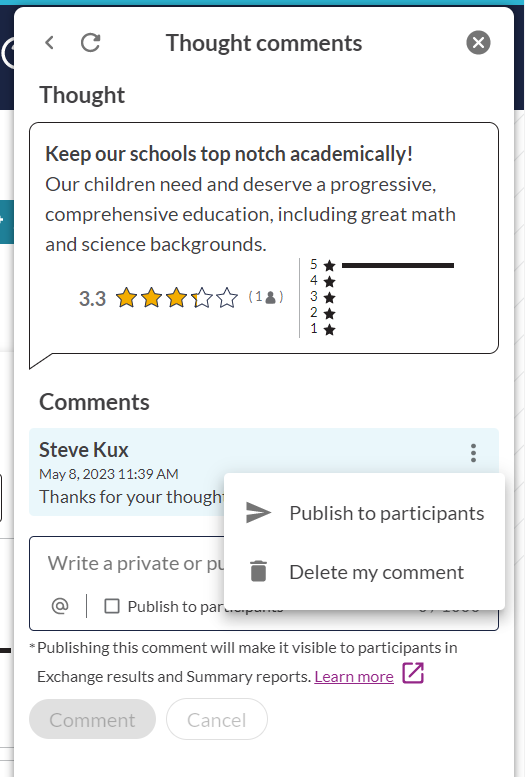
Task: Select Steve Kux's comment entry
Action: click(264, 472)
